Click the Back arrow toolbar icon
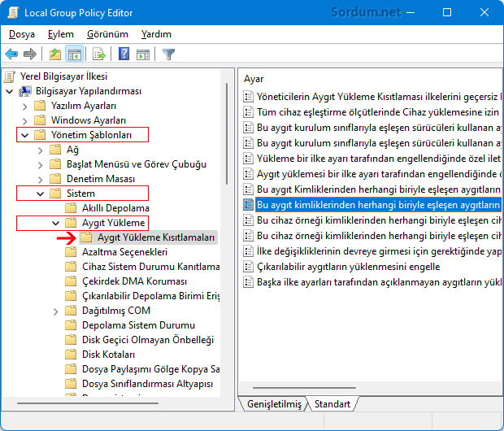The image size is (504, 431). tap(11, 54)
